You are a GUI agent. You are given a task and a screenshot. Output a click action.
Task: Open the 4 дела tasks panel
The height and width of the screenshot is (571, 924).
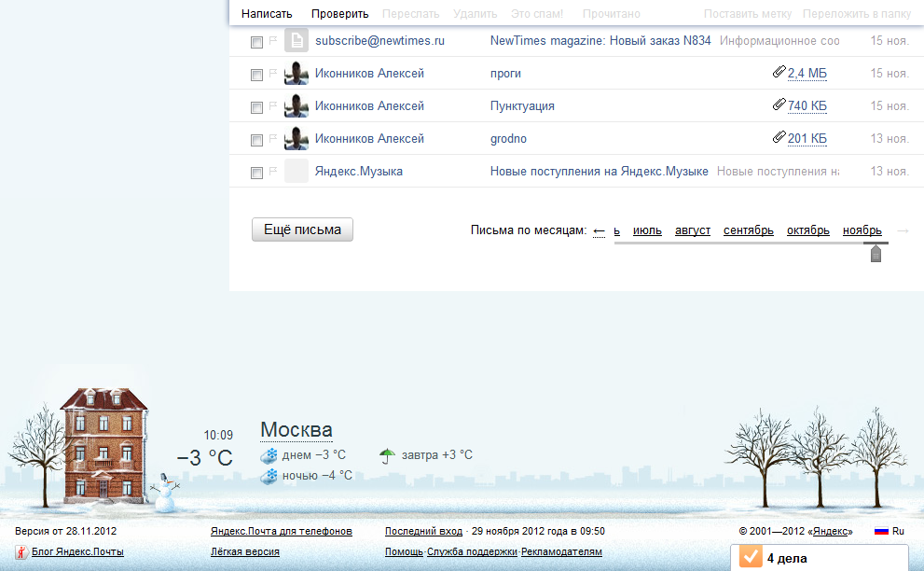820,557
